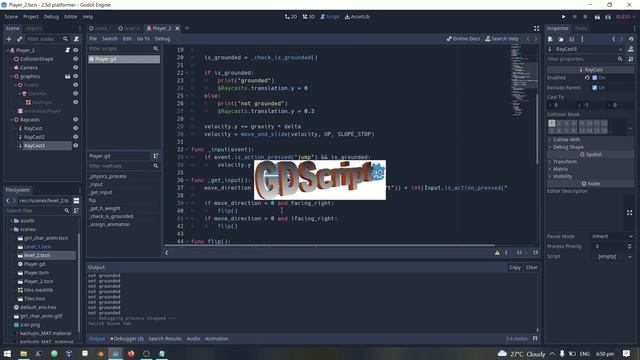
Task: Click the search icon in Filter scripts
Action: click(156, 49)
